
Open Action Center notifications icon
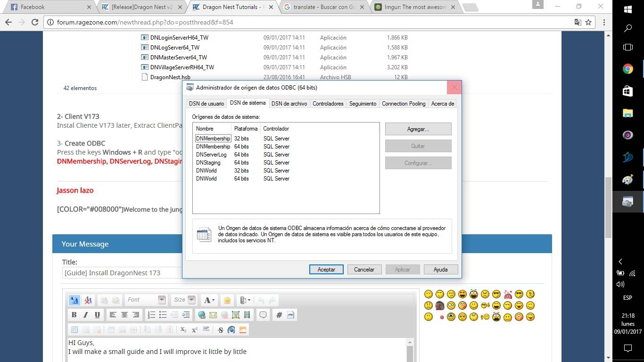[628, 348]
